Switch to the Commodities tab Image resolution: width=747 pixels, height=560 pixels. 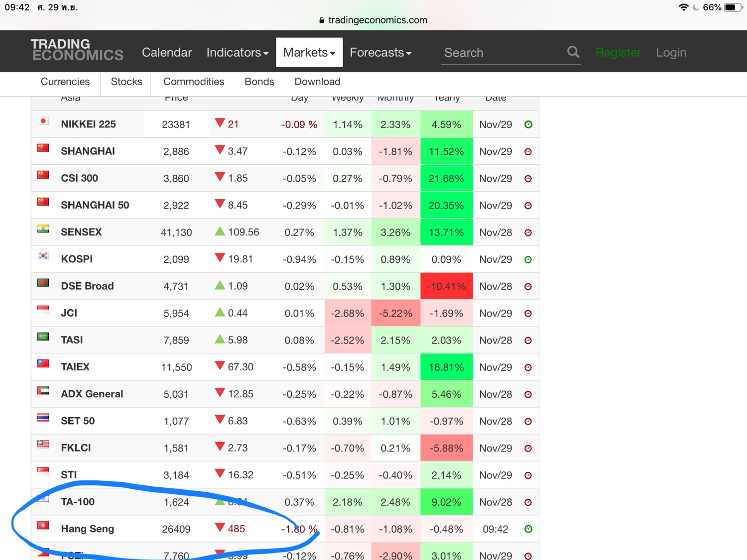coord(194,82)
